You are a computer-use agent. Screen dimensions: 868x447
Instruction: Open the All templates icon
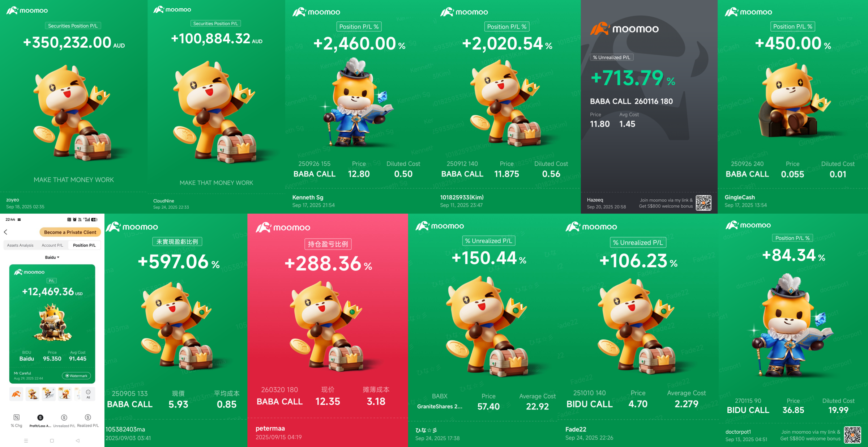88,394
